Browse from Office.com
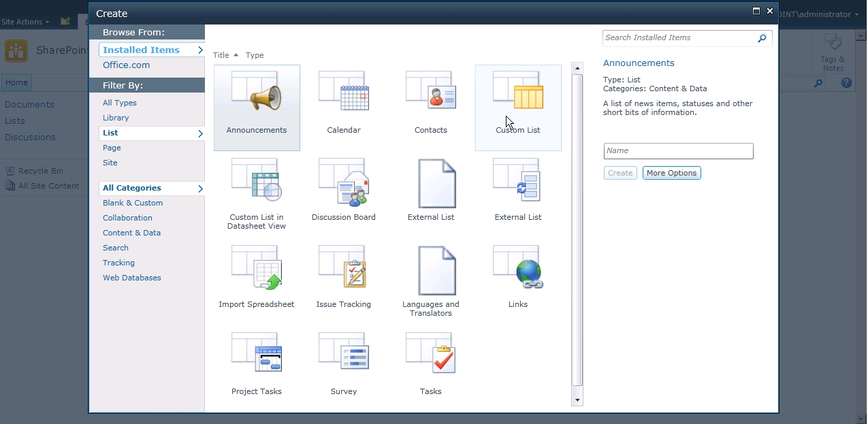Screen dimensions: 868x424 coord(126,65)
